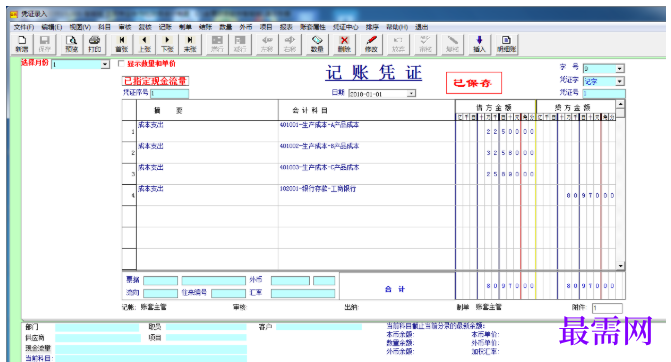Click the first 外币 input field

(x=290, y=281)
